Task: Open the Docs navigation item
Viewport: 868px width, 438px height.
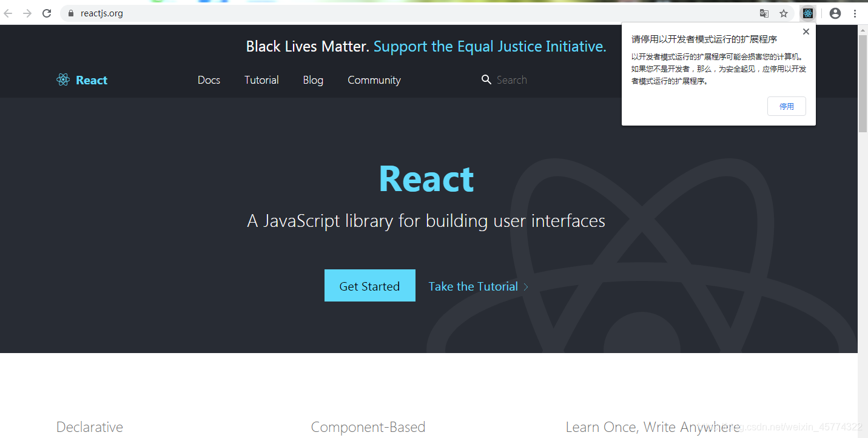Action: click(x=209, y=80)
